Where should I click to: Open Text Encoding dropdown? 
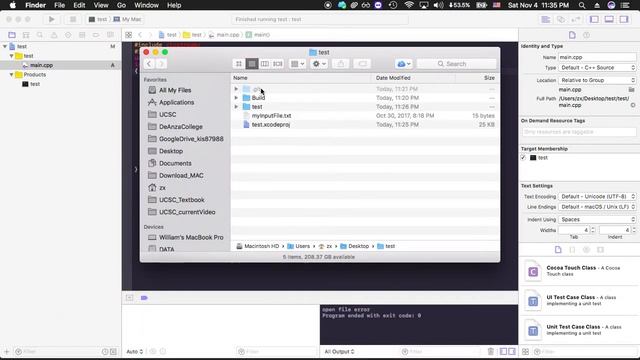coord(597,196)
